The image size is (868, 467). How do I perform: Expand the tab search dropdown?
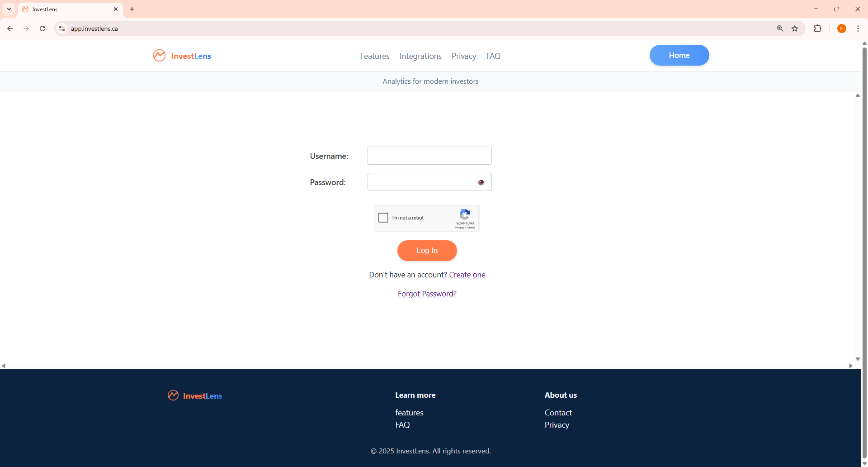(x=9, y=9)
